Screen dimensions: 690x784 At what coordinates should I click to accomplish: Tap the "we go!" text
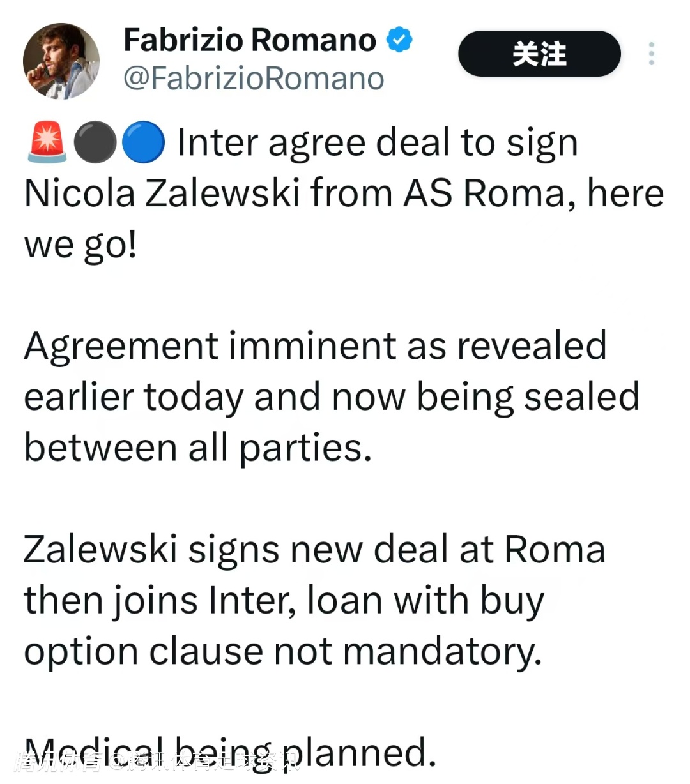80,244
